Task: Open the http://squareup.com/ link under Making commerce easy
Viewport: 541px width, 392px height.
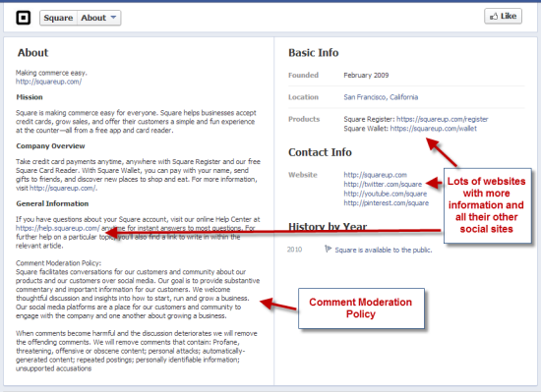Action: 48,82
